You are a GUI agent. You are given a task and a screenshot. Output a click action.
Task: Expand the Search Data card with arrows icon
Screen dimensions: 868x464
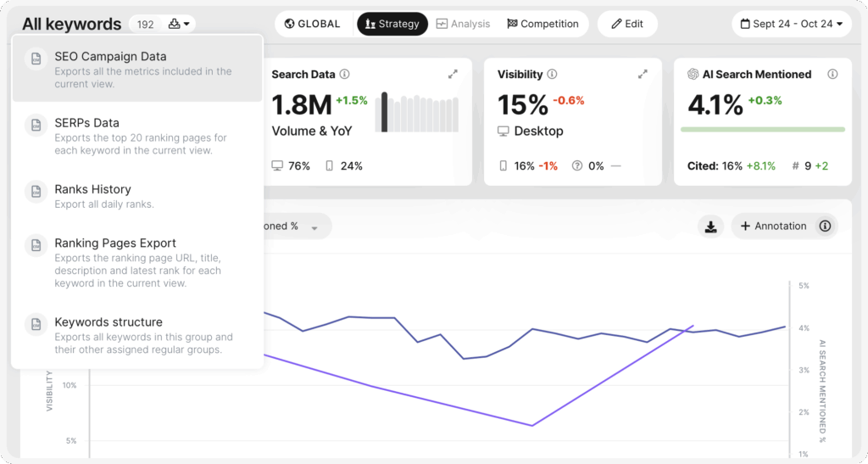453,75
